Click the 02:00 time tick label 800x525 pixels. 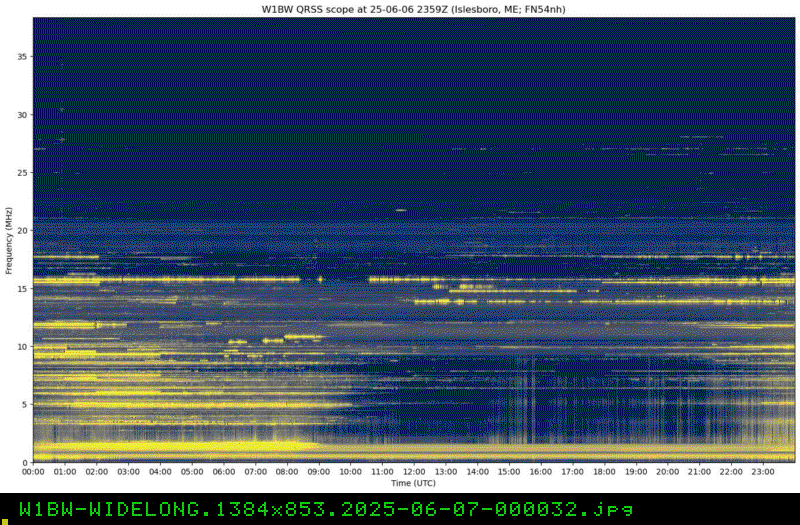click(96, 472)
